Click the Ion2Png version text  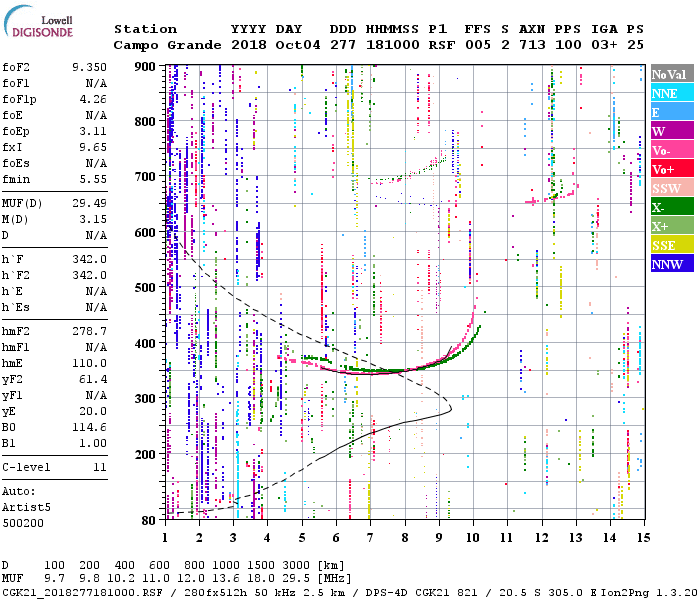coord(649,592)
